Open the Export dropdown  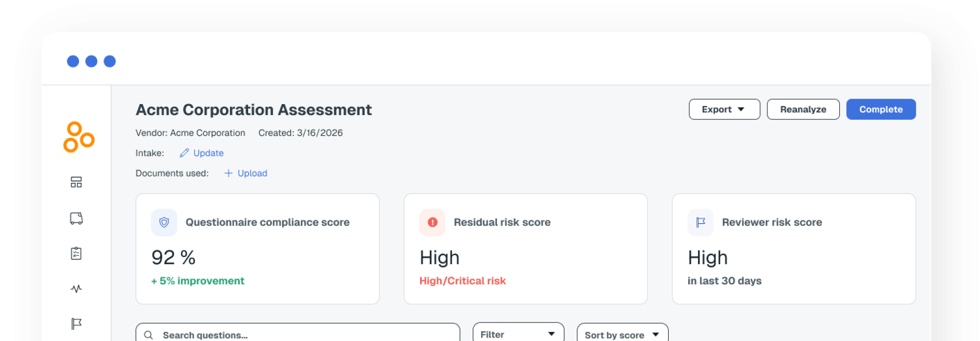(724, 110)
